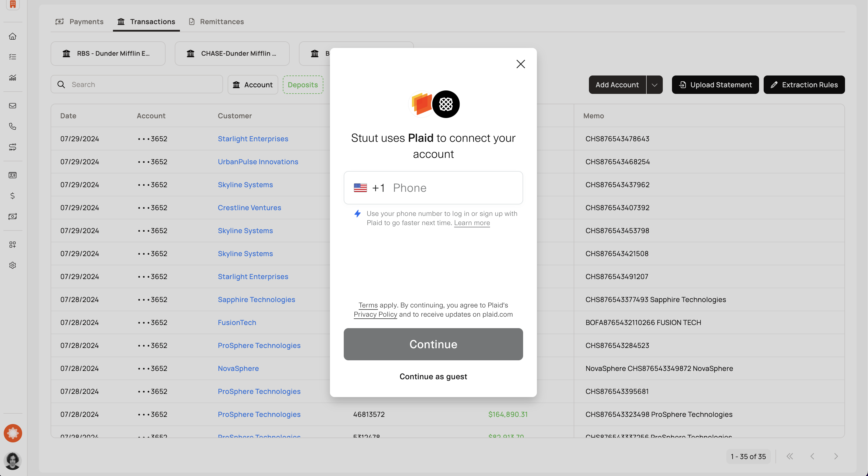868x476 pixels.
Task: Switch to the Payments tab
Action: (x=80, y=22)
